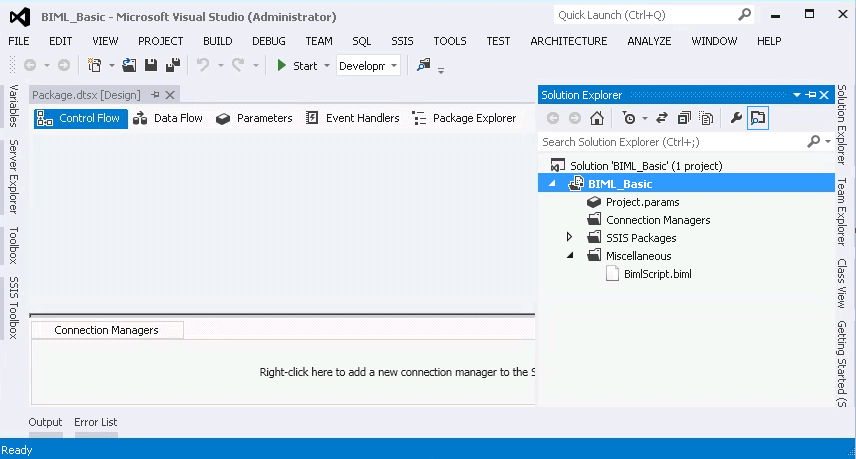Open the New Project dropdown arrow
This screenshot has height=459, width=856.
pyautogui.click(x=111, y=66)
